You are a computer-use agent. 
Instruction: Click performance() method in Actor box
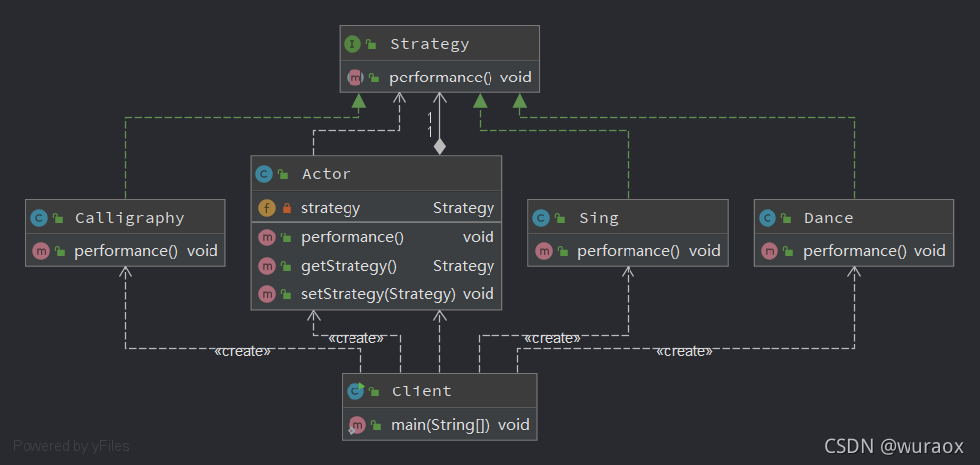point(352,237)
